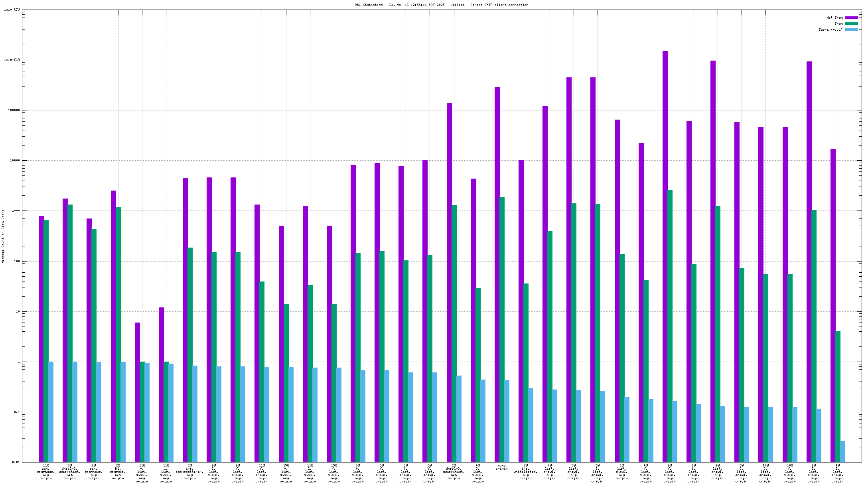The height and width of the screenshot is (488, 868).
Task: Click the 'dnsbl-3.uceprotect.net origin' x-axis label
Action: coord(454,472)
